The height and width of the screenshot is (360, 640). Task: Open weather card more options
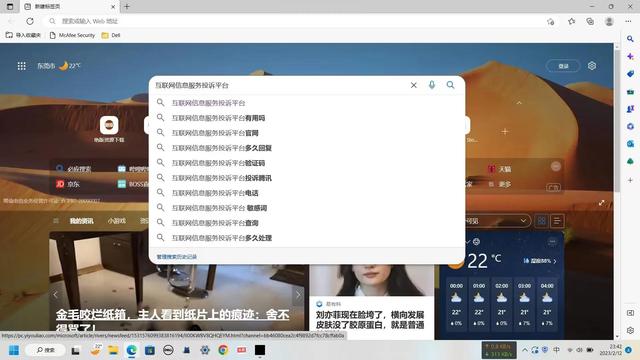point(552,242)
